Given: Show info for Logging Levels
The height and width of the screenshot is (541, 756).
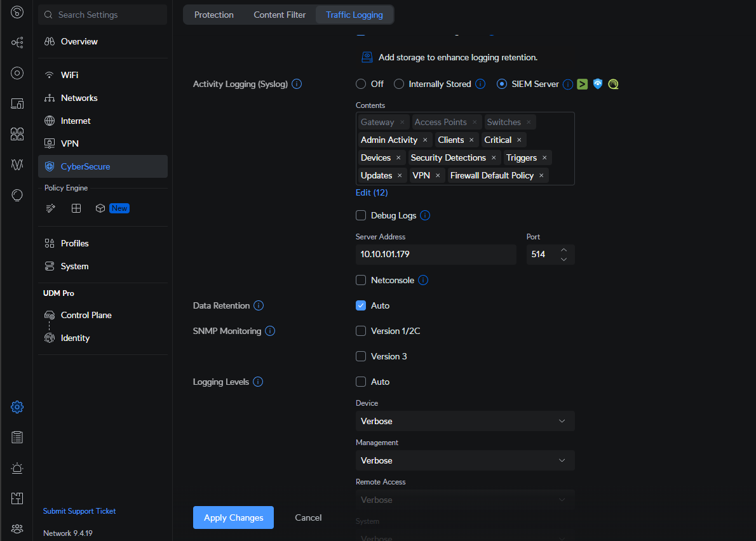Looking at the screenshot, I should pos(258,382).
